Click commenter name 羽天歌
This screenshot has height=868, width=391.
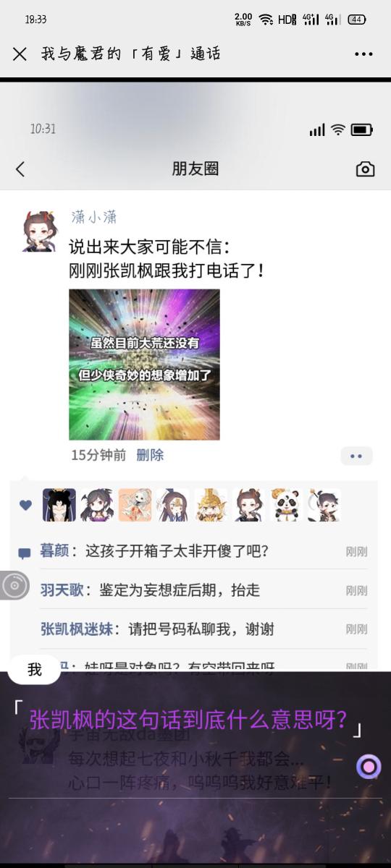[x=62, y=590]
